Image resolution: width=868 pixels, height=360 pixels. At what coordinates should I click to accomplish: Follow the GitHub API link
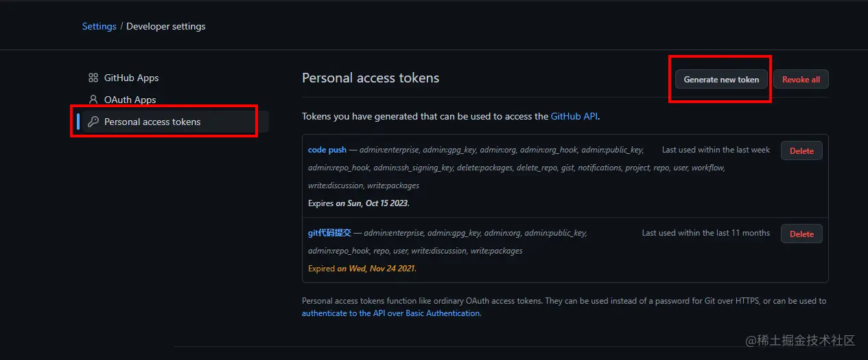[574, 117]
